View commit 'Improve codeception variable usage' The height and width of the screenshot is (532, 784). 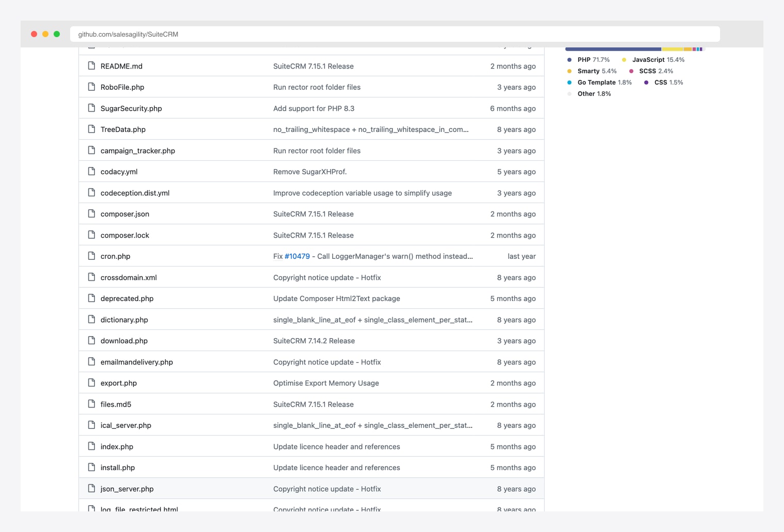(x=363, y=193)
